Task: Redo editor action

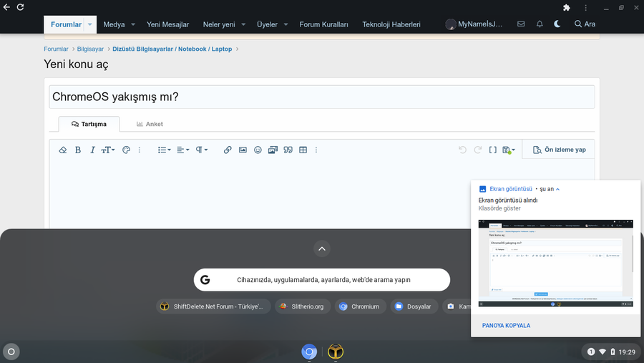Action: [478, 150]
